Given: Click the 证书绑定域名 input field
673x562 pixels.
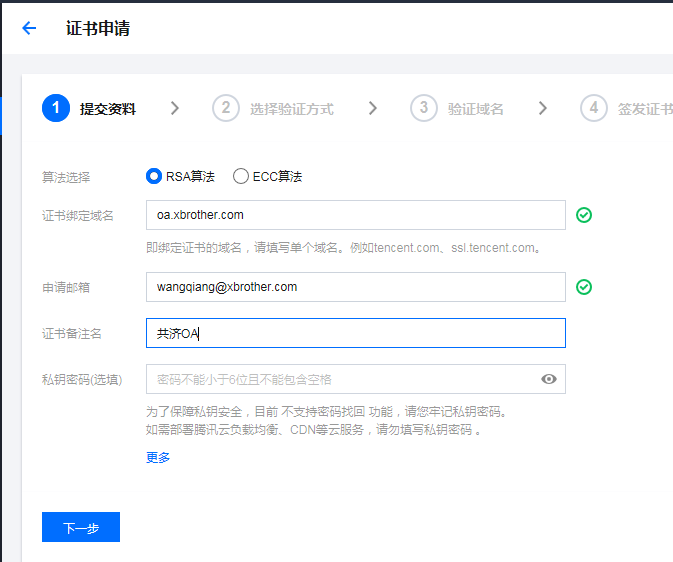Looking at the screenshot, I should point(355,215).
